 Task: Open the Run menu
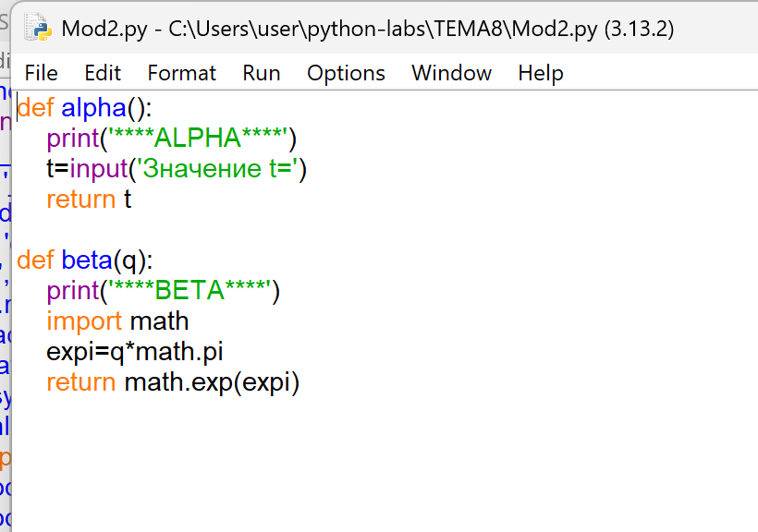tap(262, 73)
